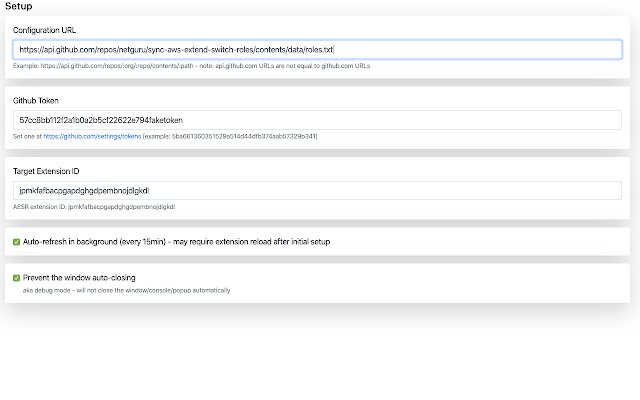Click the Github Token label

36,100
